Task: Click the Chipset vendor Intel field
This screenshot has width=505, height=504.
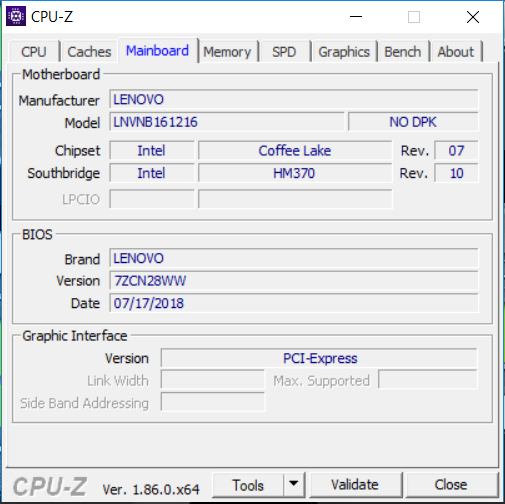Action: (x=152, y=151)
